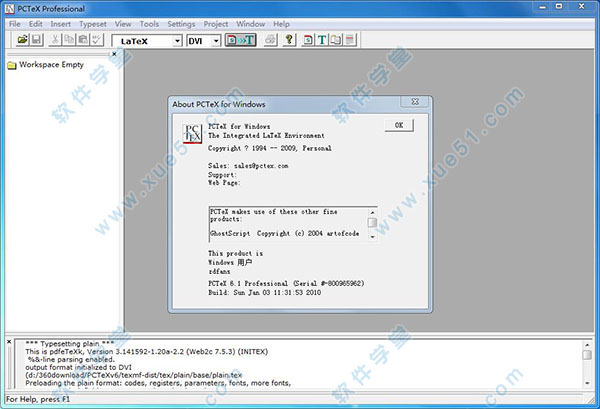Screen dimensions: 600x409
Task: Click 'This is pdfeTeXk, Version' log line
Action: (x=147, y=352)
